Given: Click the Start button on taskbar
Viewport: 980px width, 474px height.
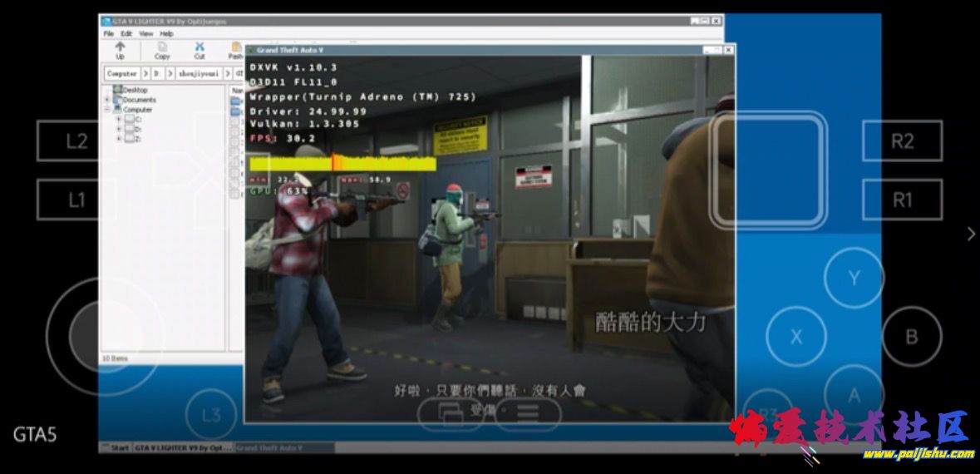Looking at the screenshot, I should [x=116, y=447].
